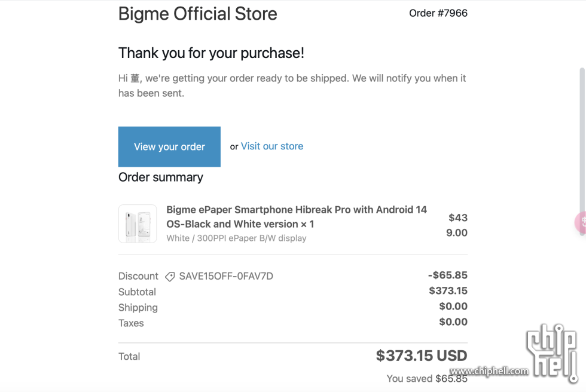Open the View your order button
Viewport: 586px width, 392px height.
pos(169,147)
